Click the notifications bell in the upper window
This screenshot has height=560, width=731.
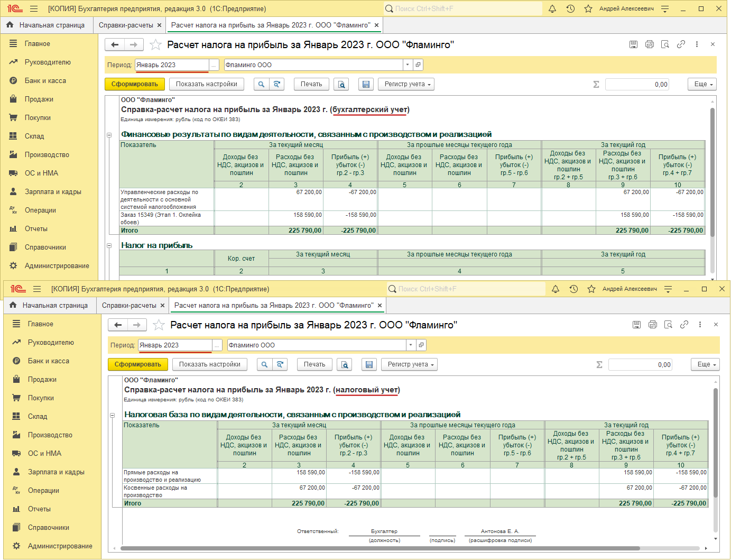point(552,8)
